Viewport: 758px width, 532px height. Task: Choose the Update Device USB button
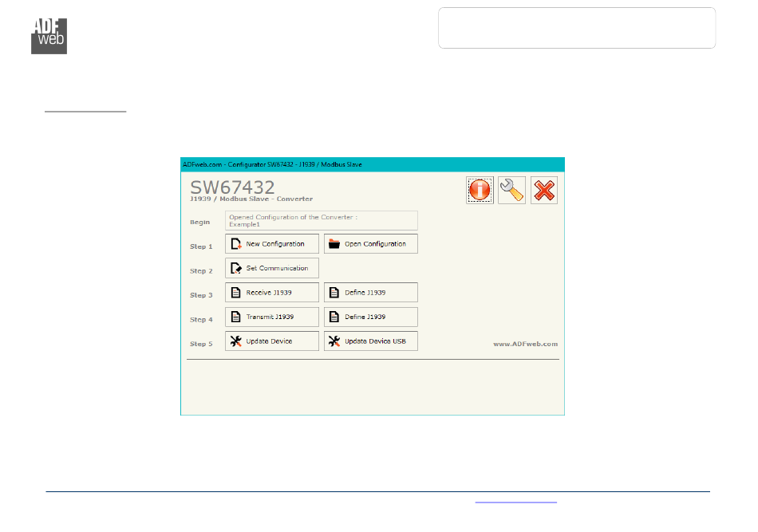[371, 341]
